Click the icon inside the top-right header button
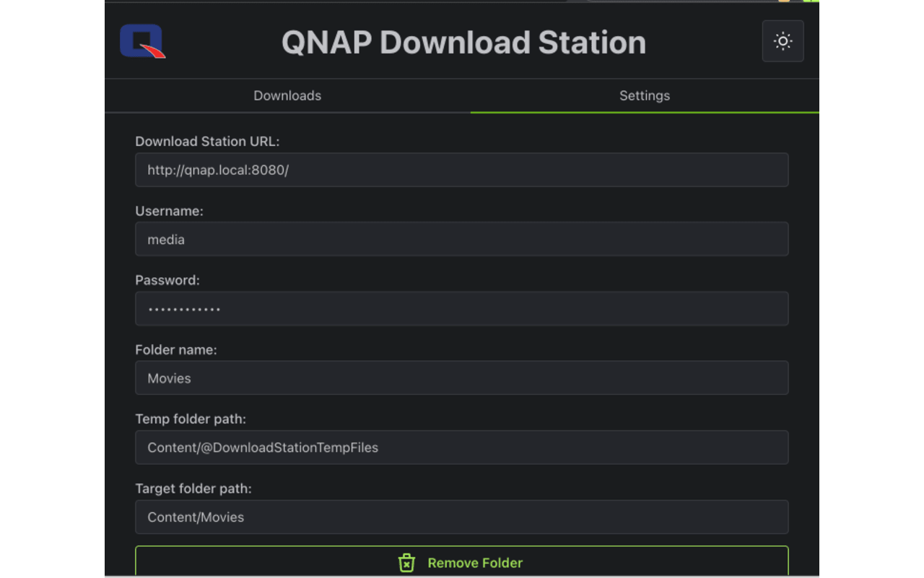Screen dimensions: 924x578 pyautogui.click(x=783, y=41)
